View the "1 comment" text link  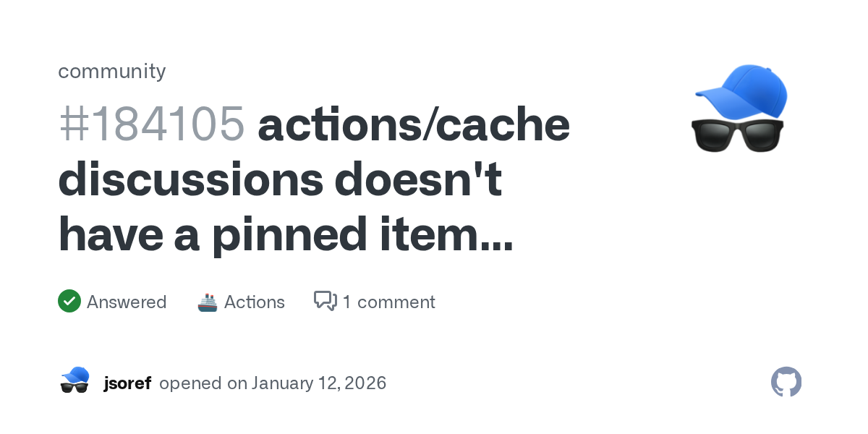tap(388, 302)
